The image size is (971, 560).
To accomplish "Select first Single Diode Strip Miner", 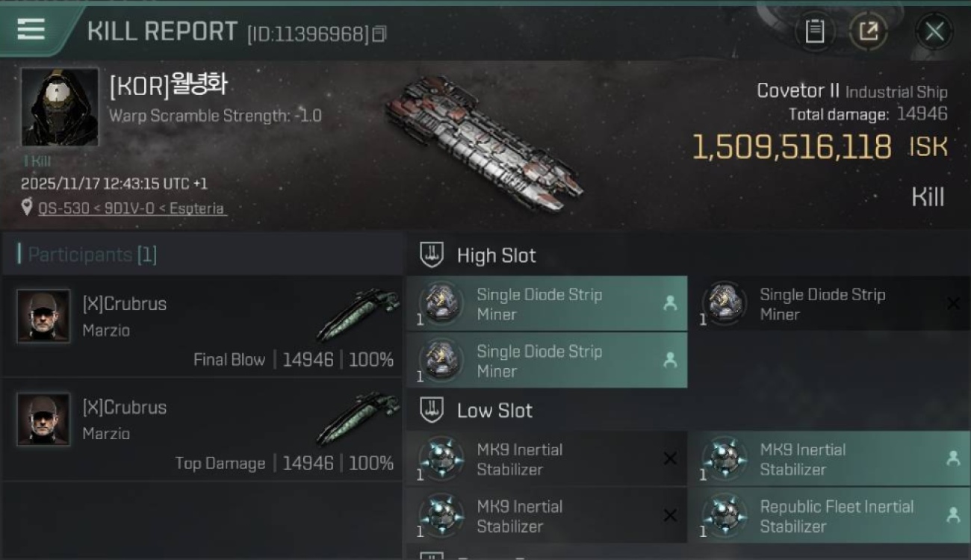I will point(547,304).
